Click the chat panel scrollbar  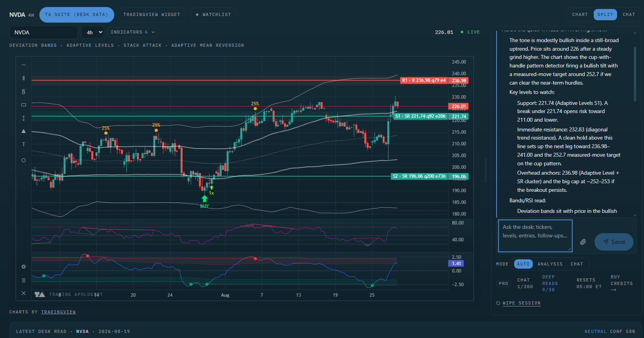pos(635,74)
